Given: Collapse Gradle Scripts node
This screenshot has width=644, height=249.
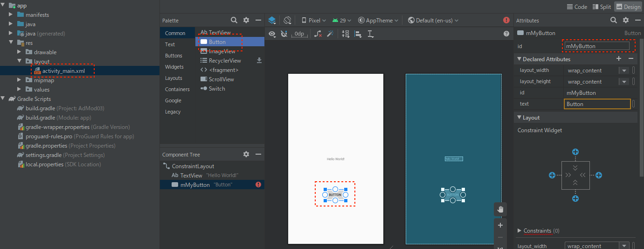Looking at the screenshot, I should click(x=3, y=99).
